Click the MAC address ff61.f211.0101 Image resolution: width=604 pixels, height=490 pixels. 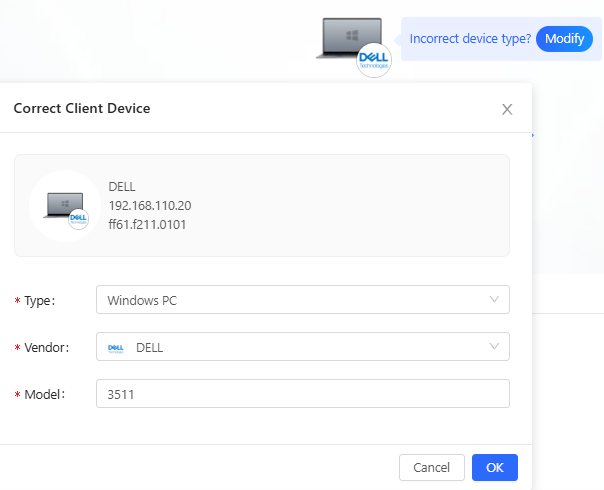click(x=147, y=224)
